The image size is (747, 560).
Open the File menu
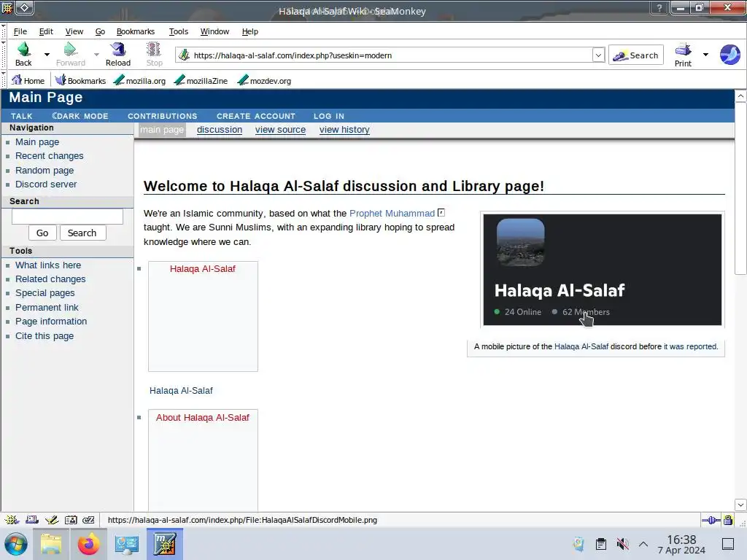tap(20, 31)
